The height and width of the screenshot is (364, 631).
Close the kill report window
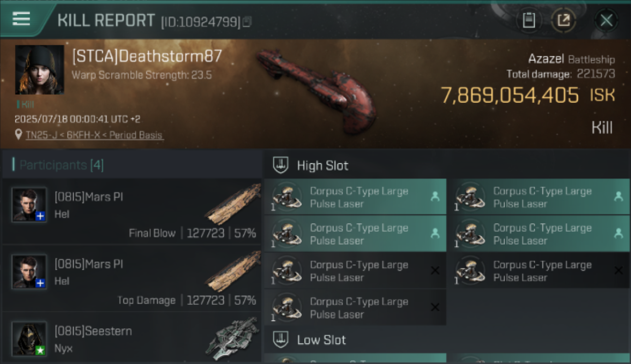[606, 20]
